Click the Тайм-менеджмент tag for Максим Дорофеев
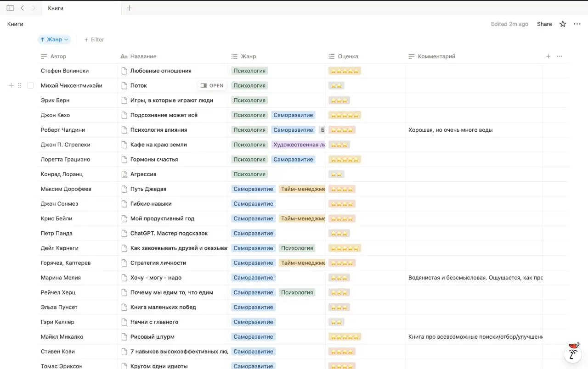This screenshot has height=369, width=588. tap(301, 189)
